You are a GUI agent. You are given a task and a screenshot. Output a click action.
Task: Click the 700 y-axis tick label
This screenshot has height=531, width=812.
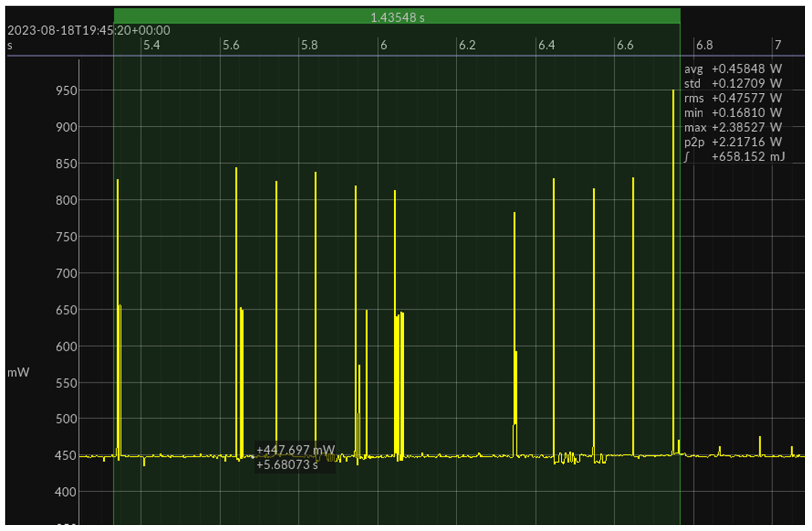coord(66,273)
